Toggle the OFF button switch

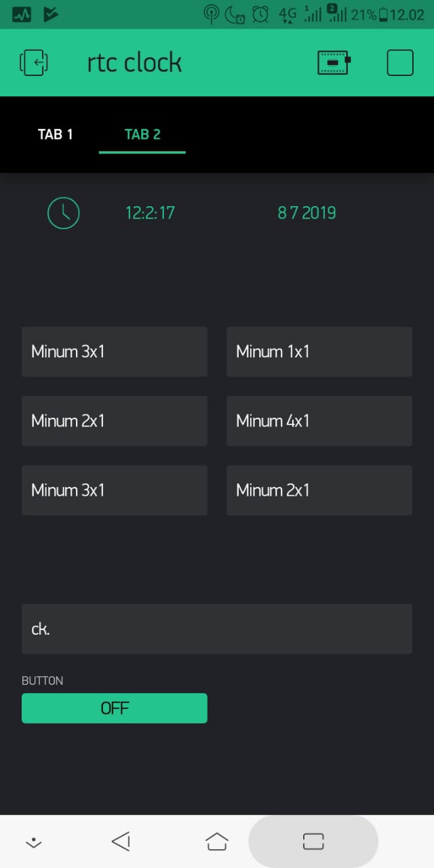(115, 708)
